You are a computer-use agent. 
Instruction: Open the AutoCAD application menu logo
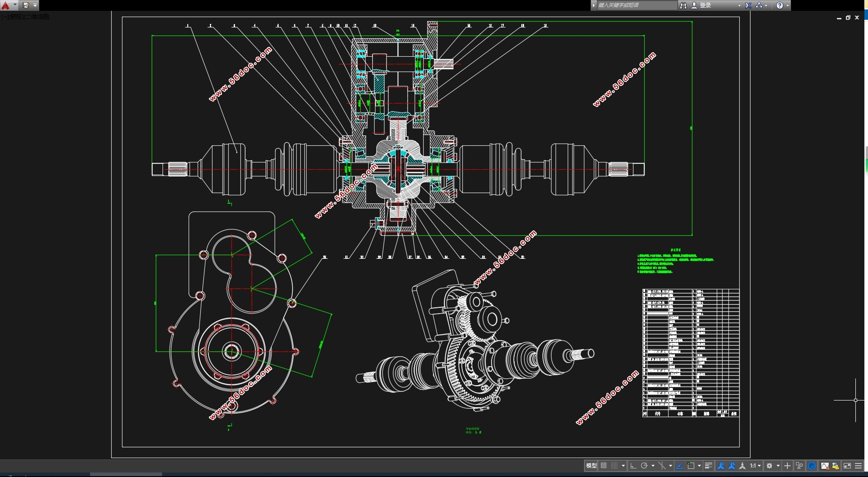6,5
